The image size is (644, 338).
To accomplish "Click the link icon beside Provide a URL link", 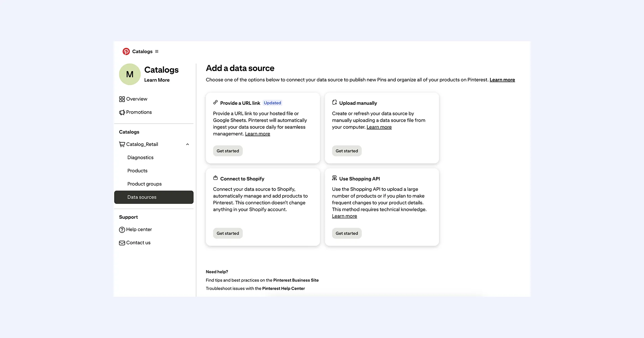I will 215,102.
